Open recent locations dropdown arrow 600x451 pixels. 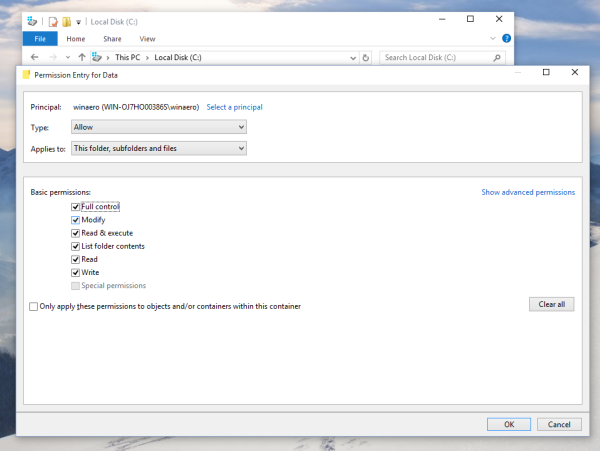(68, 57)
